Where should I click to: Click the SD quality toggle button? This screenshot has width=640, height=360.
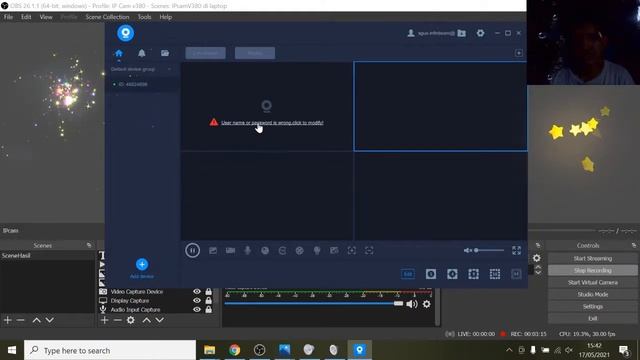click(408, 274)
